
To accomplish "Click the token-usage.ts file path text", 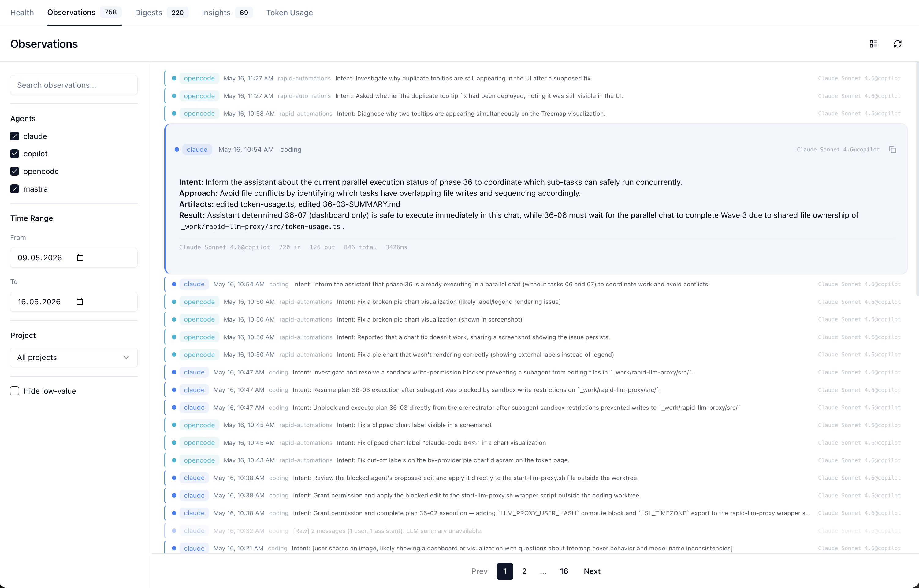I will pyautogui.click(x=261, y=227).
